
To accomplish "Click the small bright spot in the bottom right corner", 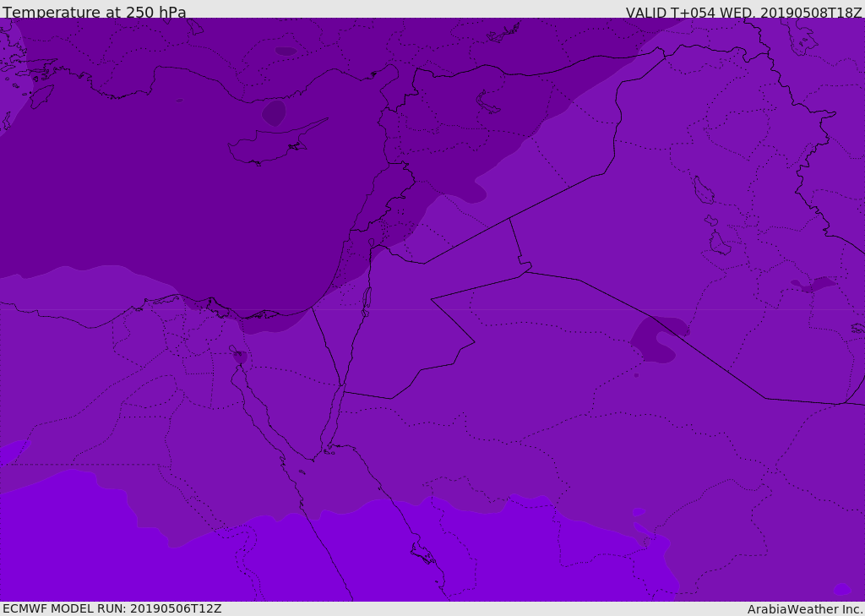I will [841, 589].
